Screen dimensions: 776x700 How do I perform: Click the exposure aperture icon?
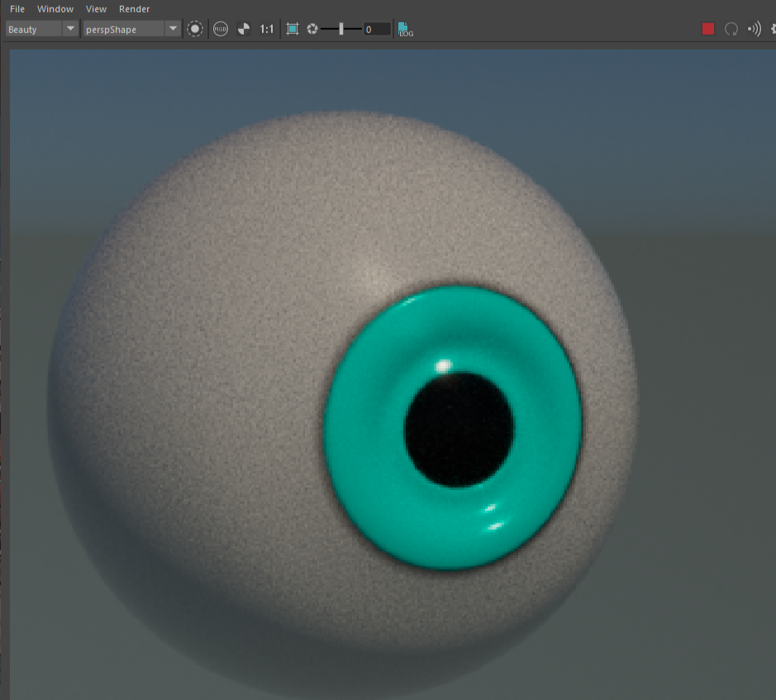click(x=312, y=29)
